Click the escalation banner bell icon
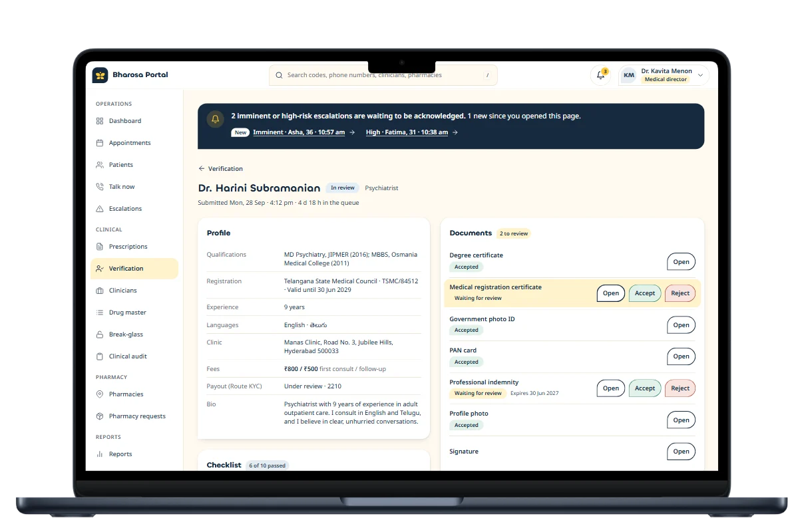The image size is (804, 532). 215,119
